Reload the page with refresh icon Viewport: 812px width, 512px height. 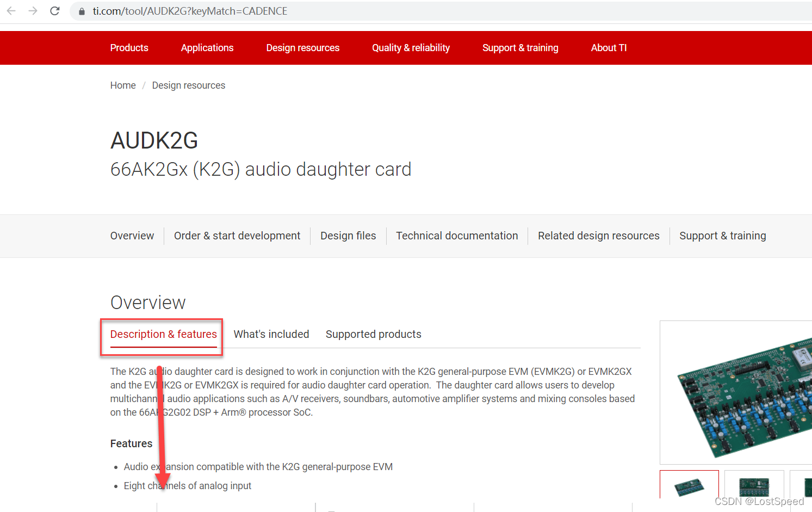coord(55,11)
